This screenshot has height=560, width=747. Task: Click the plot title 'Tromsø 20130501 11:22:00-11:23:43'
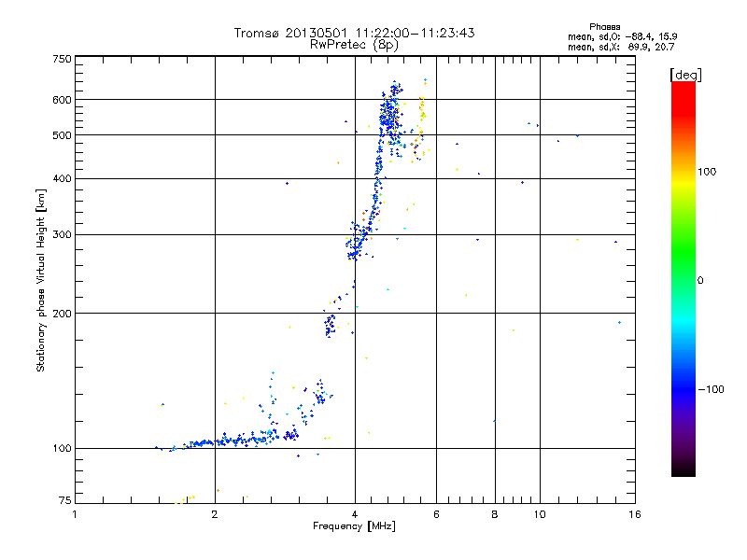pyautogui.click(x=354, y=33)
